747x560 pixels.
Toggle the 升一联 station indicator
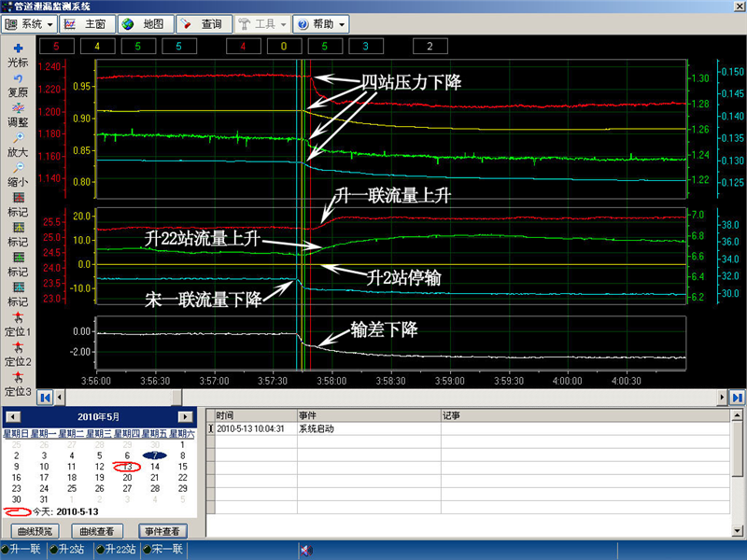coord(24,550)
